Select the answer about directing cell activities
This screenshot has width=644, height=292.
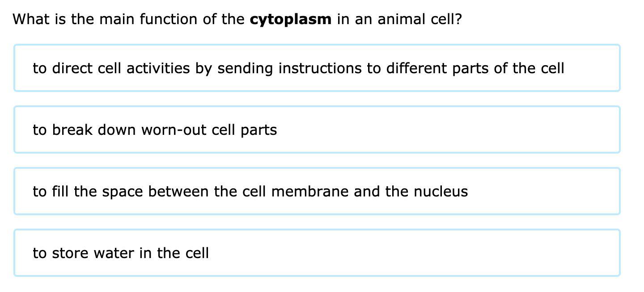click(298, 68)
